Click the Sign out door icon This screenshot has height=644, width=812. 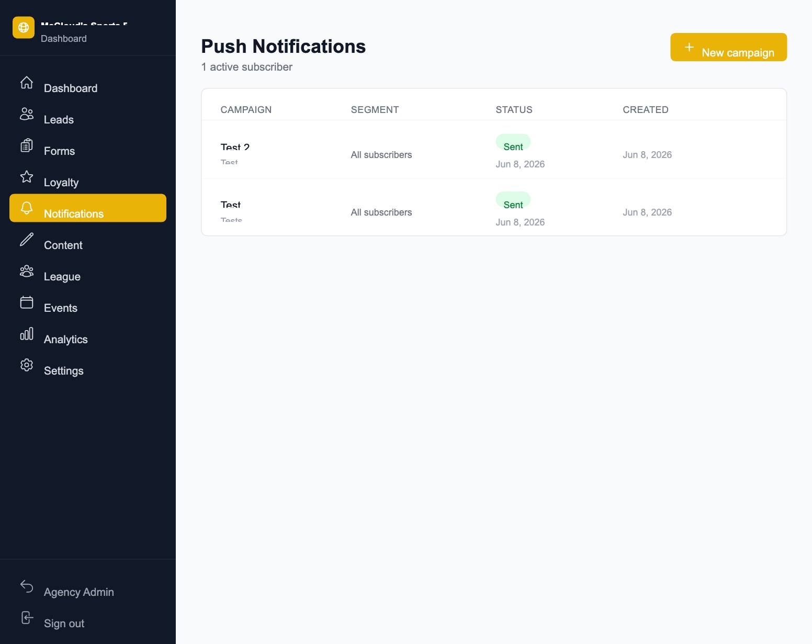coord(27,618)
